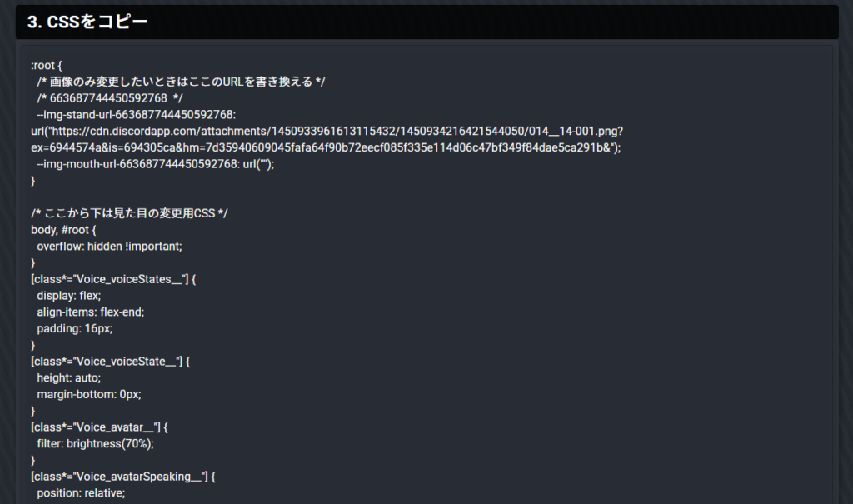Click the "align-items: flex-end;" line
This screenshot has height=504, width=853.
91,312
